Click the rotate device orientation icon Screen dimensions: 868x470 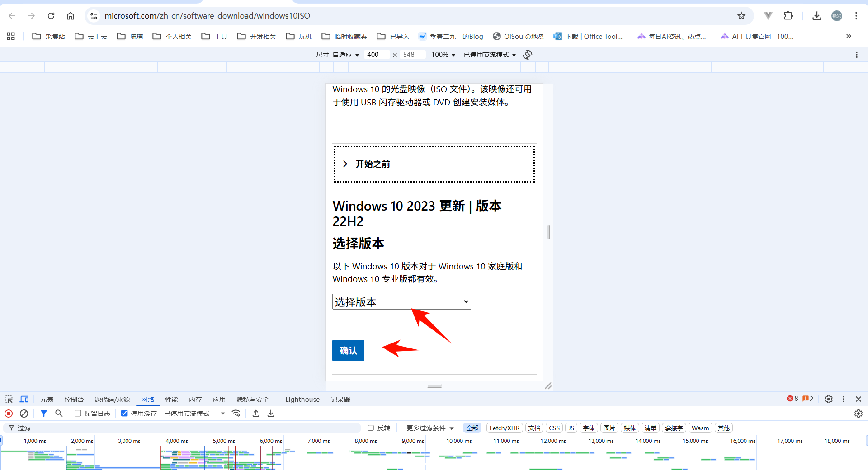(x=527, y=55)
